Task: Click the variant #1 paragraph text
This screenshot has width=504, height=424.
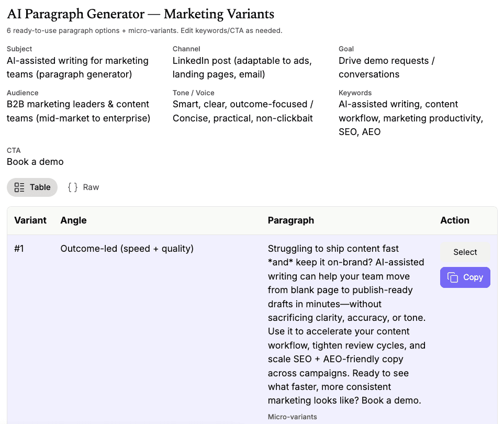Action: coord(346,325)
